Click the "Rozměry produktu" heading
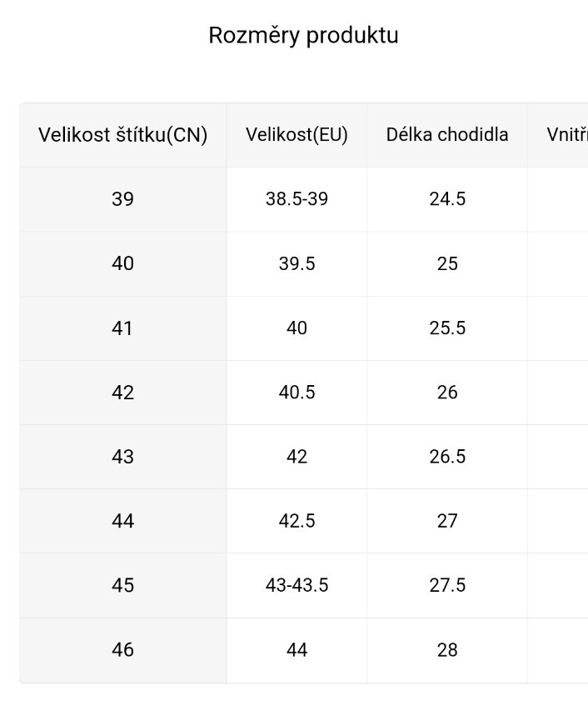Image resolution: width=588 pixels, height=706 pixels. click(x=303, y=36)
